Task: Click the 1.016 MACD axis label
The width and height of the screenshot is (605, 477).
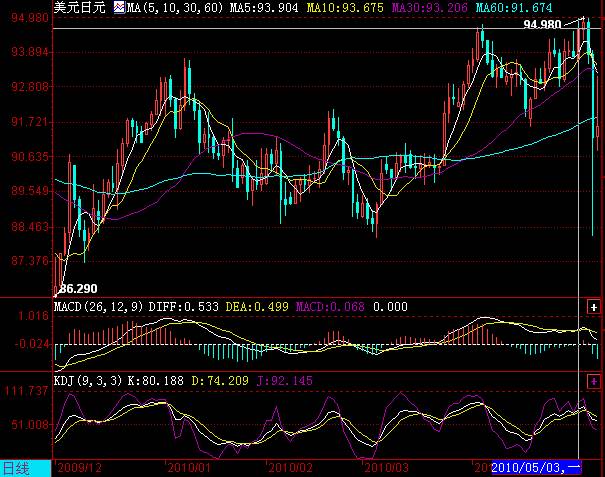Action: (33, 316)
